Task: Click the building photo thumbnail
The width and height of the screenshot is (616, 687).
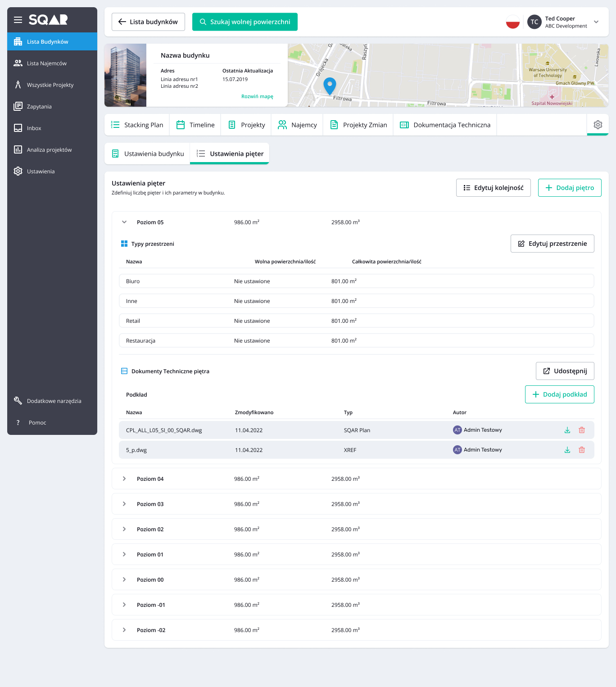Action: pos(125,75)
